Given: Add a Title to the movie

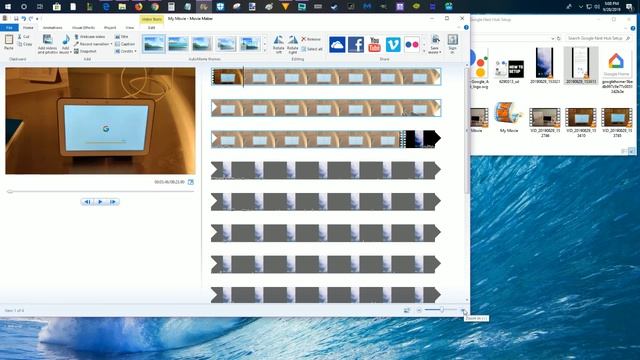Looking at the screenshot, I should [122, 37].
